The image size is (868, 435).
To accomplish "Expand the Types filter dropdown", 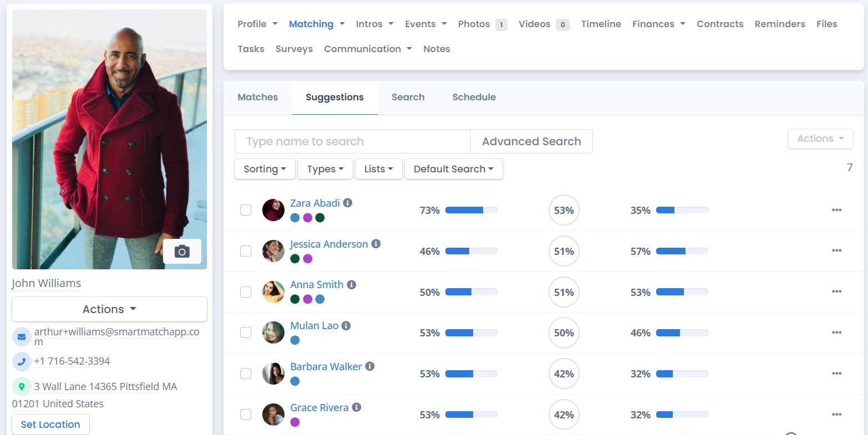I will [325, 169].
